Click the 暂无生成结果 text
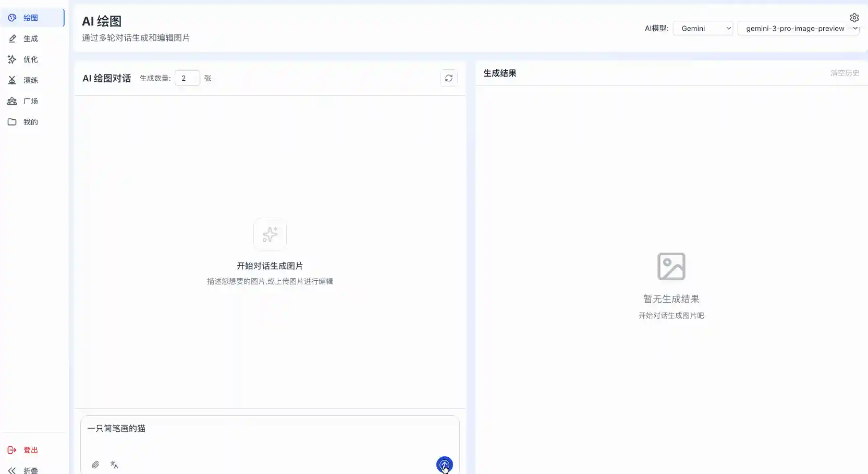This screenshot has width=868, height=474. [671, 299]
